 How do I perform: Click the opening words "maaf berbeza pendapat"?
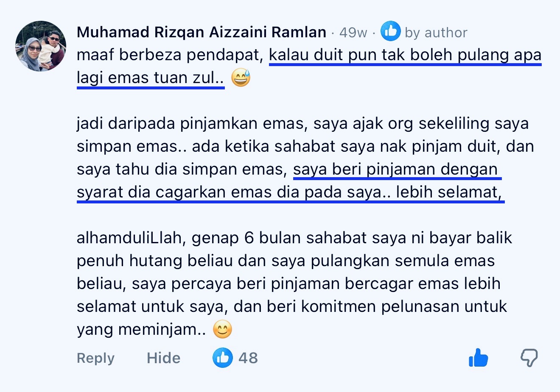pos(171,56)
